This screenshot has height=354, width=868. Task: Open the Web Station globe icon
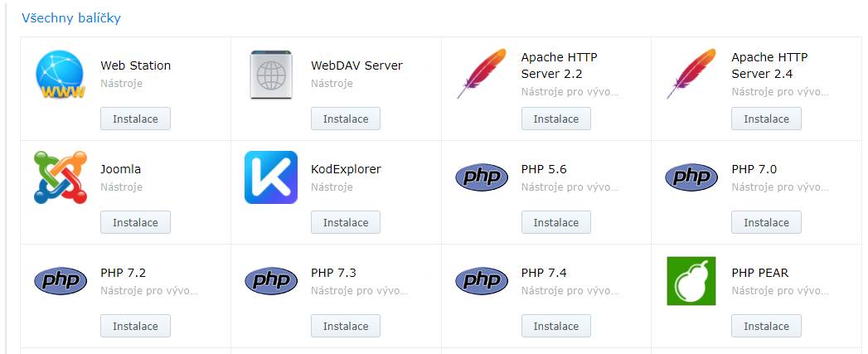pyautogui.click(x=60, y=75)
